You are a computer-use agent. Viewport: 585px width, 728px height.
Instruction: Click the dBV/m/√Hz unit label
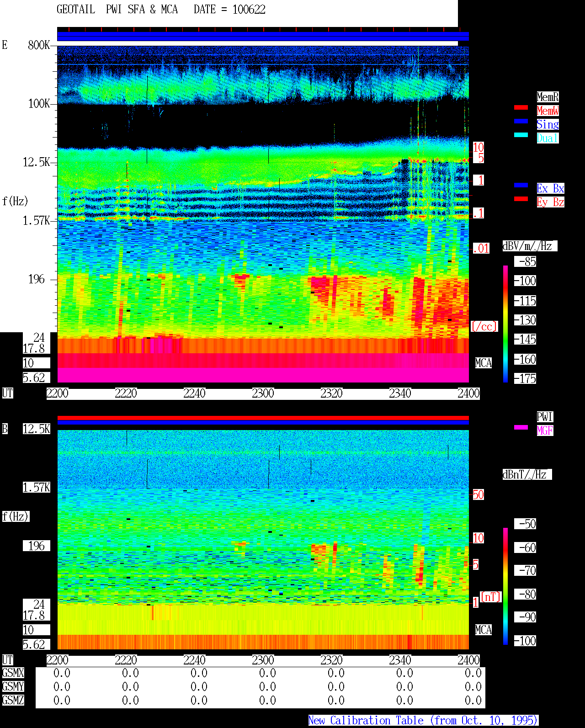tap(530, 246)
